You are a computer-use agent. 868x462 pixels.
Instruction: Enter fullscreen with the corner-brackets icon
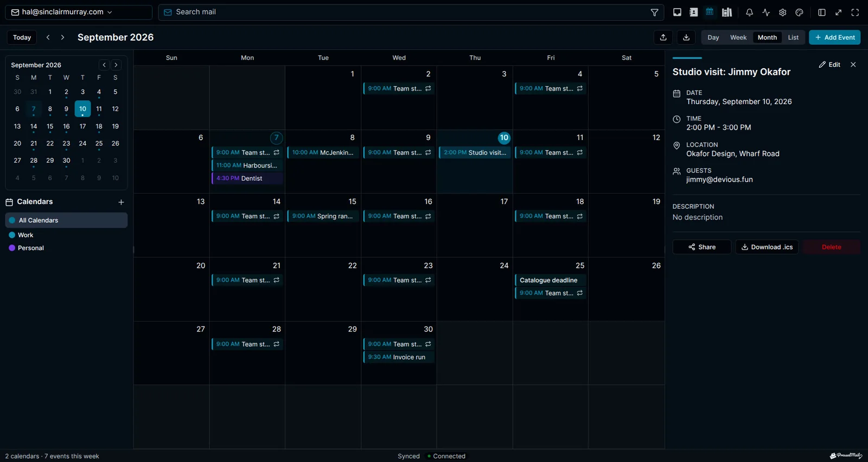pyautogui.click(x=855, y=12)
